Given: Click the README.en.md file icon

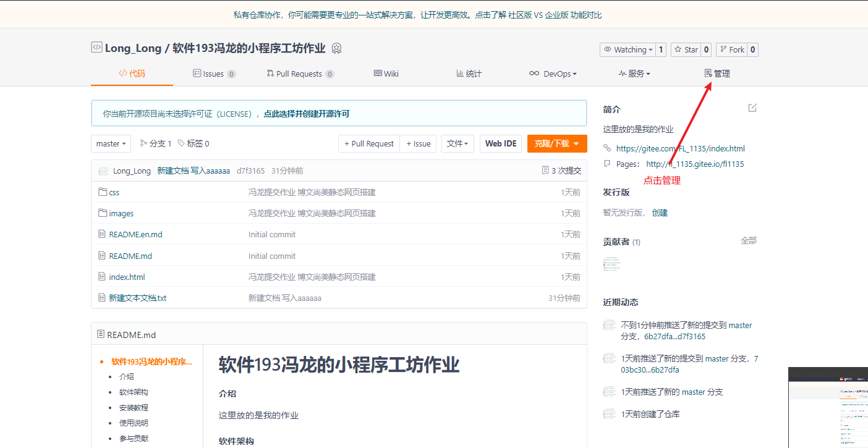Looking at the screenshot, I should pos(103,234).
